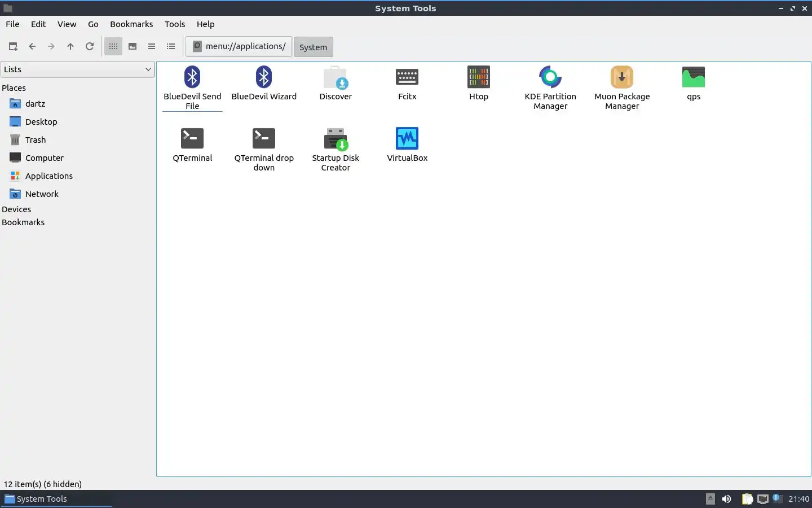Open the Go menu
The height and width of the screenshot is (508, 812).
tap(93, 24)
